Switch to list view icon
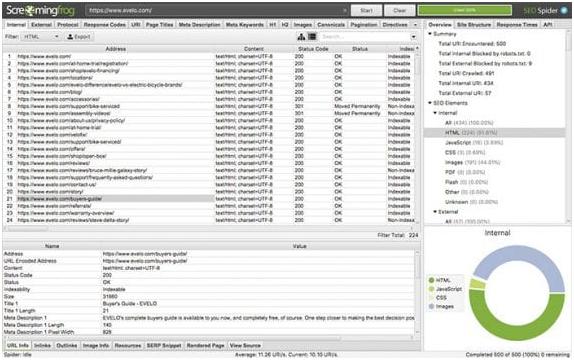 (x=312, y=36)
